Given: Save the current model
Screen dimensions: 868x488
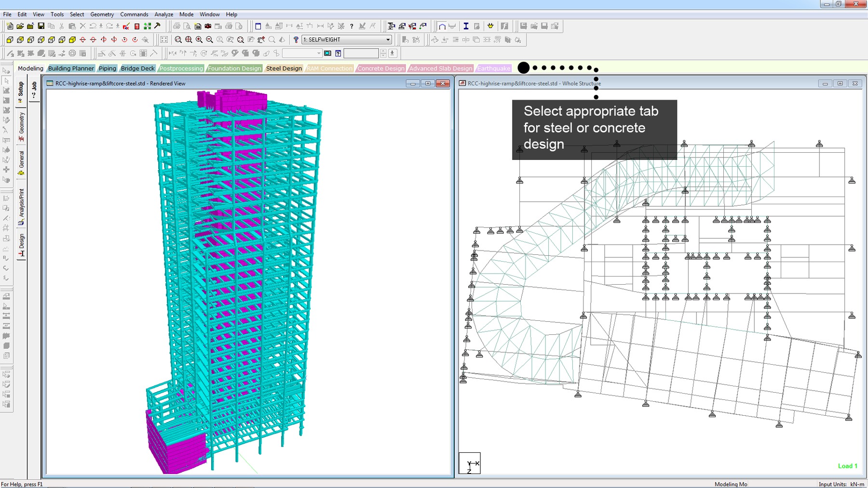Looking at the screenshot, I should [41, 26].
